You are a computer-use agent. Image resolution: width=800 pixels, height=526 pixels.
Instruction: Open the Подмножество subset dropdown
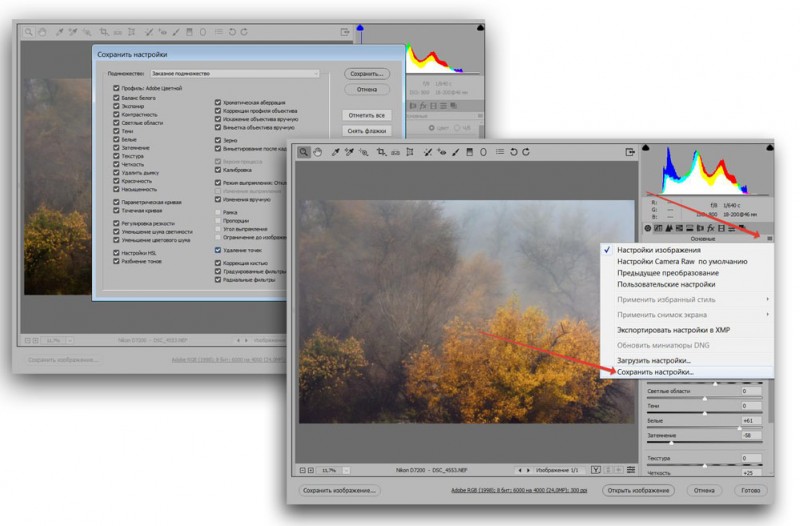235,73
